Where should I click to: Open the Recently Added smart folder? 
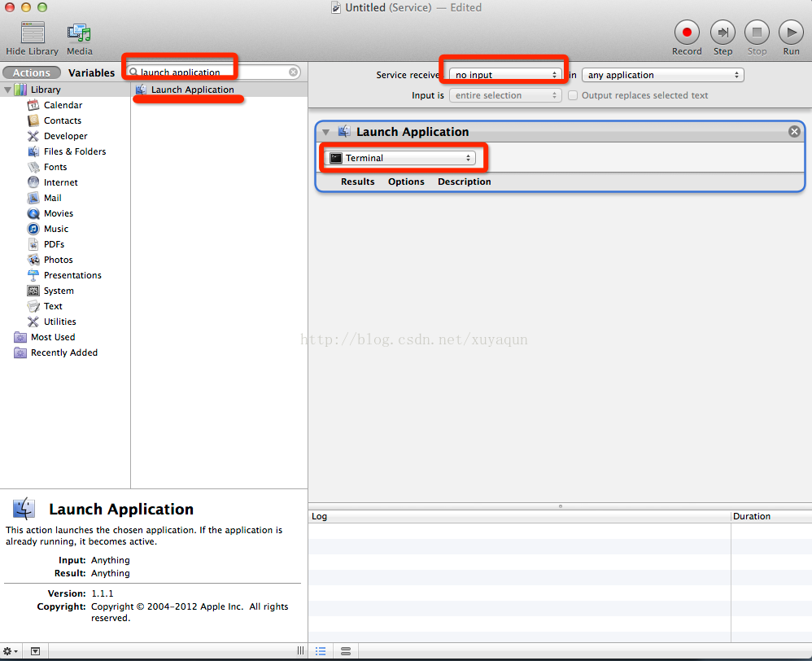click(x=64, y=352)
